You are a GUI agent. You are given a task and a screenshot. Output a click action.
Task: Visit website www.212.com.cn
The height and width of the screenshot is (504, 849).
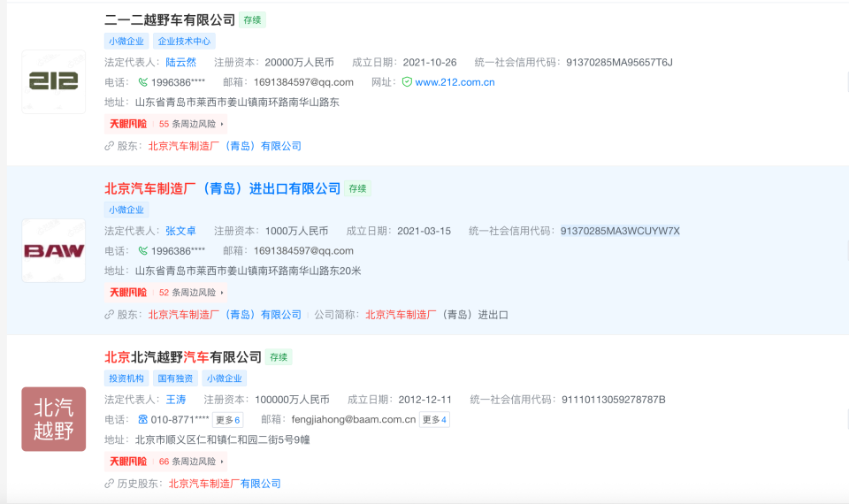pos(455,82)
